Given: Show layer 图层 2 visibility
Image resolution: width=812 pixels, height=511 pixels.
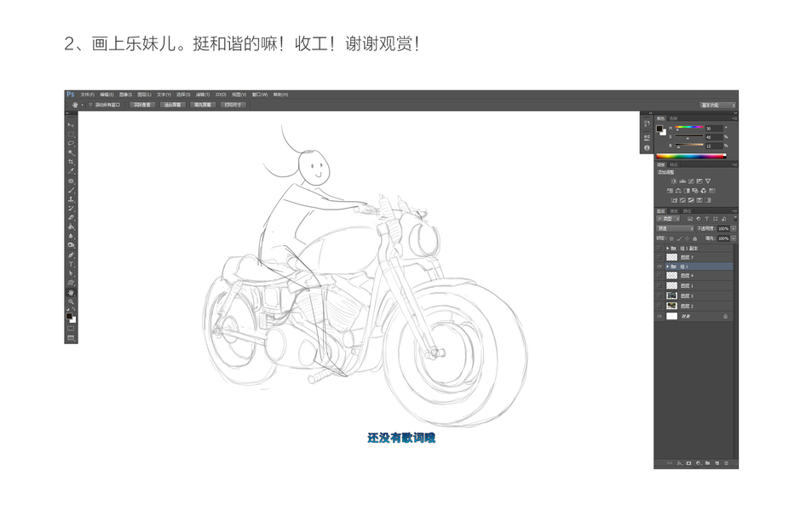Looking at the screenshot, I should (659, 306).
